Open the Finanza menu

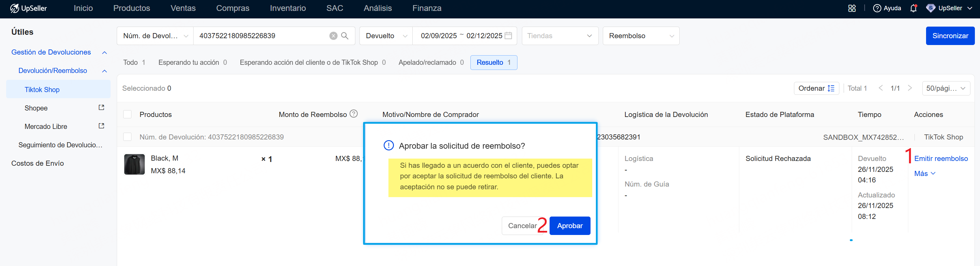point(427,8)
